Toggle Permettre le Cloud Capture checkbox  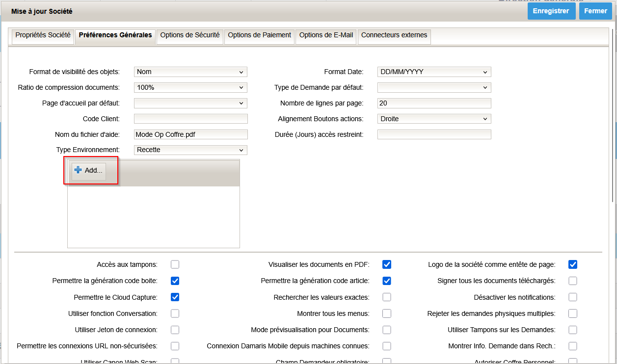(175, 297)
